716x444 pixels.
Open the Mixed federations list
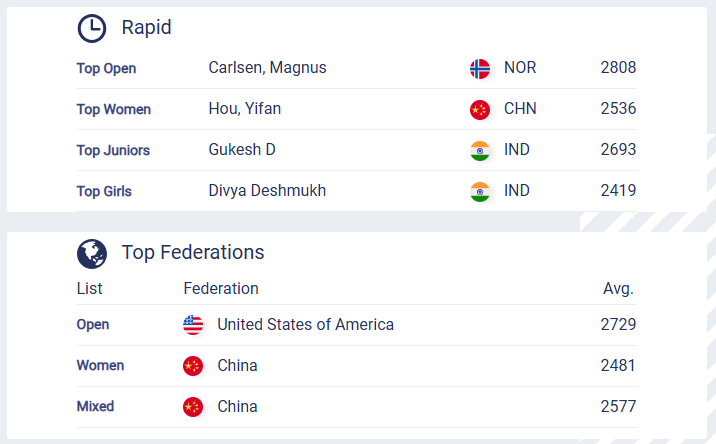(95, 407)
